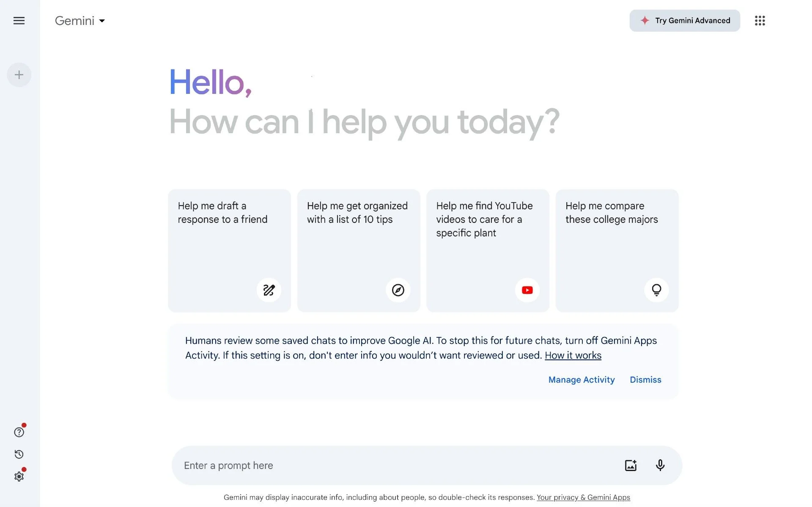This screenshot has width=812, height=507.
Task: Click the pencil icon on draft card
Action: tap(269, 290)
